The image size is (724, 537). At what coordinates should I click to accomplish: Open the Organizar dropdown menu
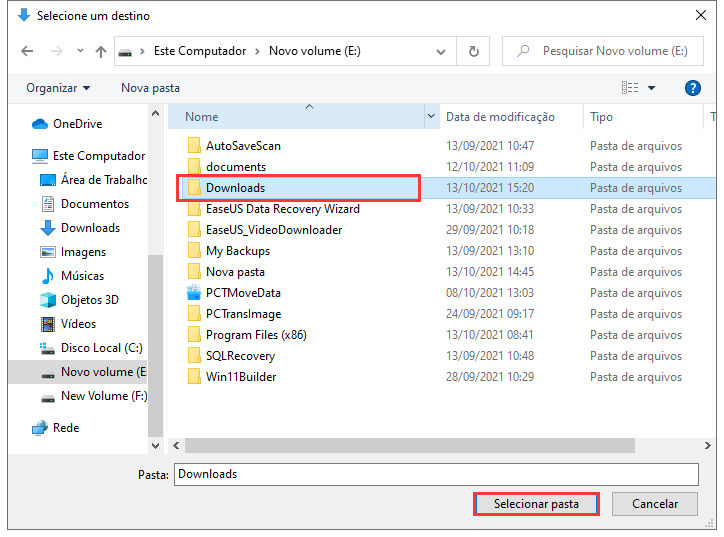coord(58,88)
